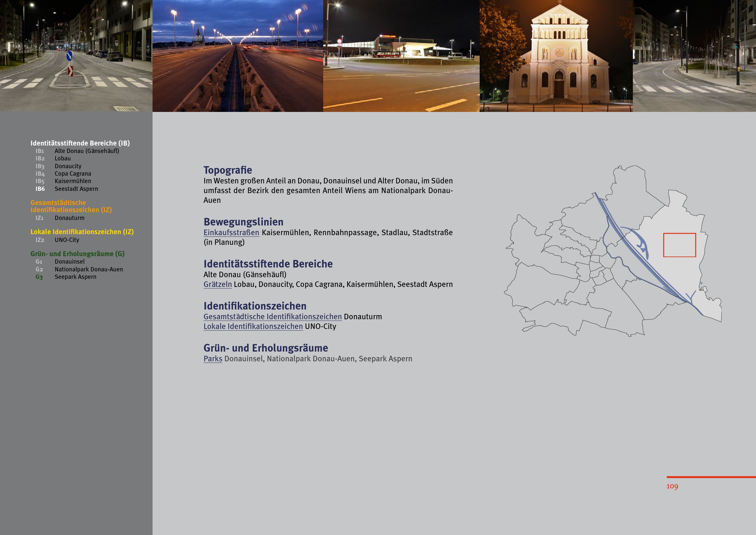This screenshot has width=756, height=535.
Task: Open the illuminated church photo
Action: [556, 56]
